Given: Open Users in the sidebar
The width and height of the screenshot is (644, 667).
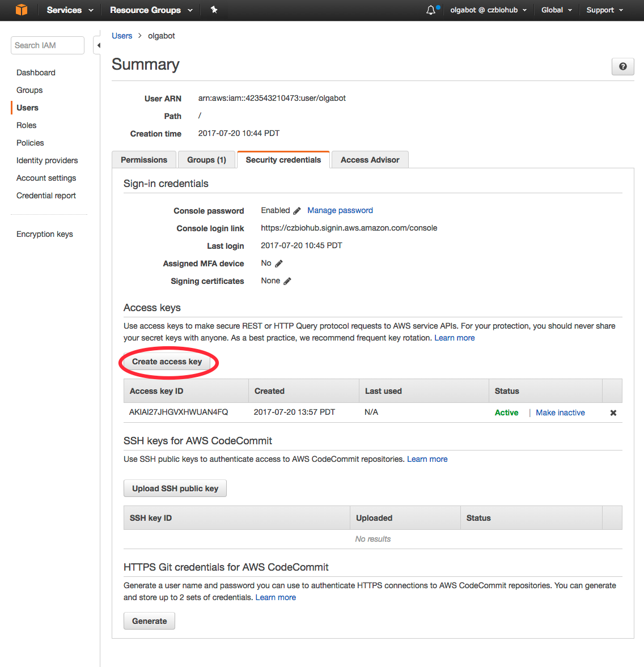Looking at the screenshot, I should coord(27,108).
